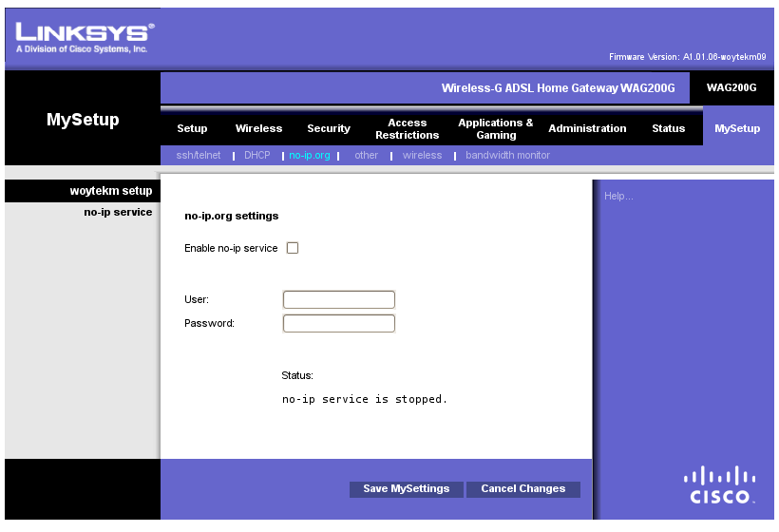Open the 'other' sub-menu link
This screenshot has height=532, width=779.
(366, 155)
